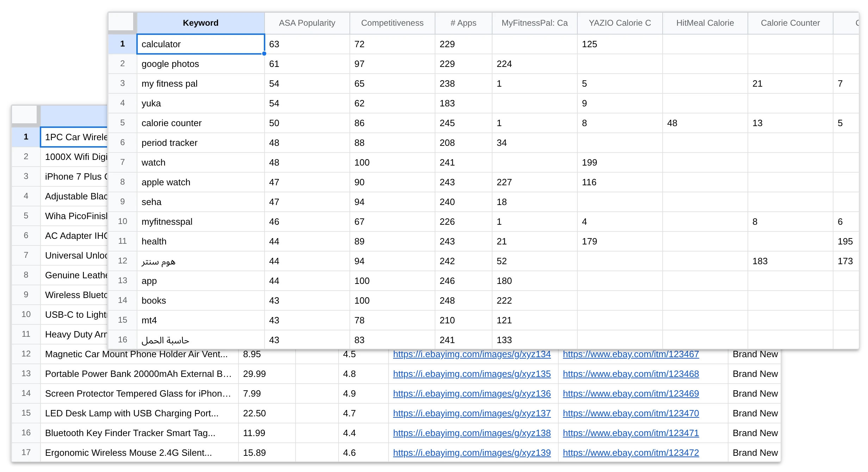The image size is (868, 472).
Task: Click # Apps value 248 for books
Action: [464, 300]
